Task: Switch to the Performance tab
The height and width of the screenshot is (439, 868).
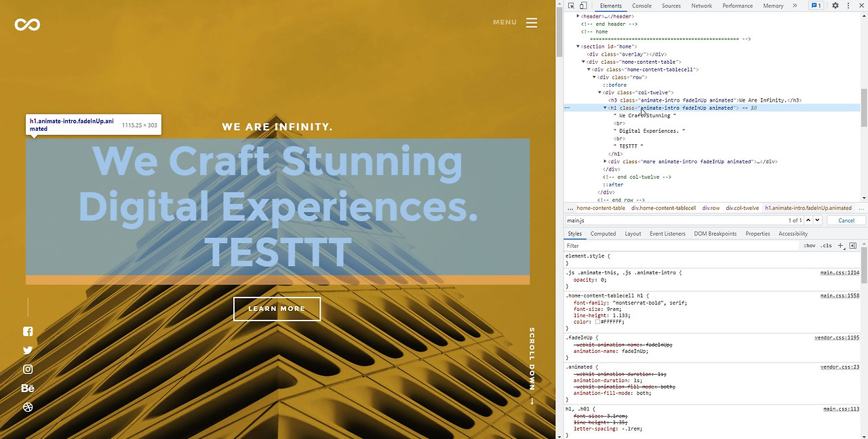Action: (737, 5)
